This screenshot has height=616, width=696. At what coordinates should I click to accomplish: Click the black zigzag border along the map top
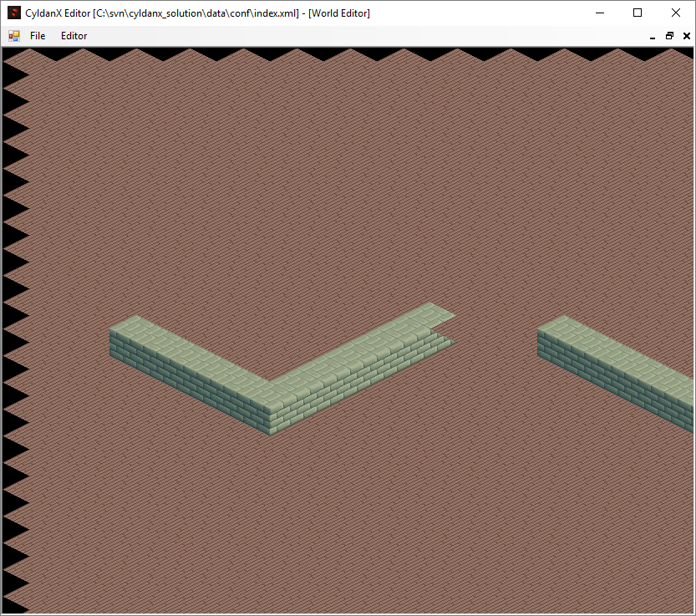[x=348, y=53]
